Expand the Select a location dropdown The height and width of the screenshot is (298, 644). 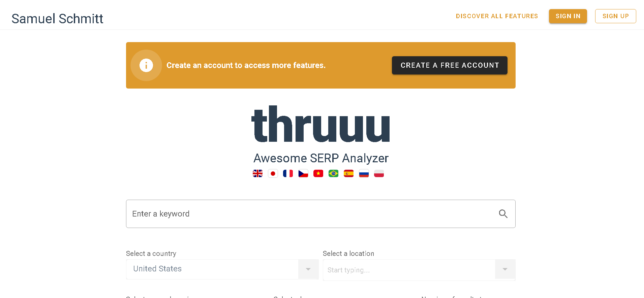tap(505, 269)
